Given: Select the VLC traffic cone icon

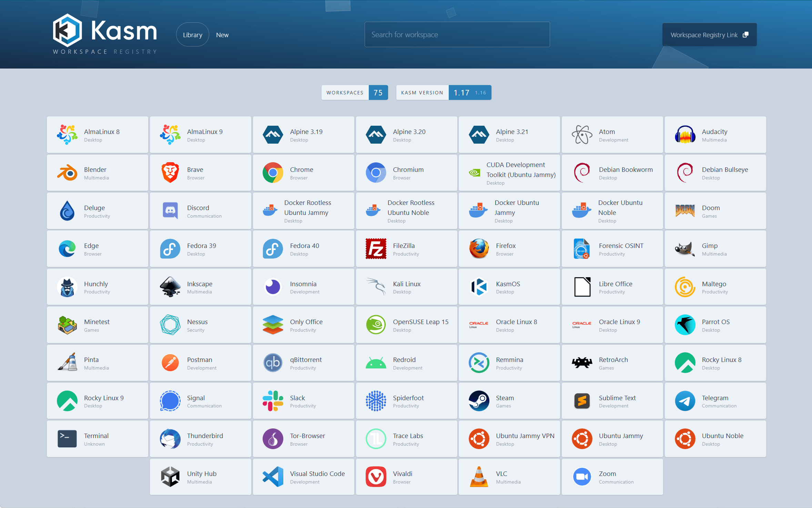Looking at the screenshot, I should point(479,477).
